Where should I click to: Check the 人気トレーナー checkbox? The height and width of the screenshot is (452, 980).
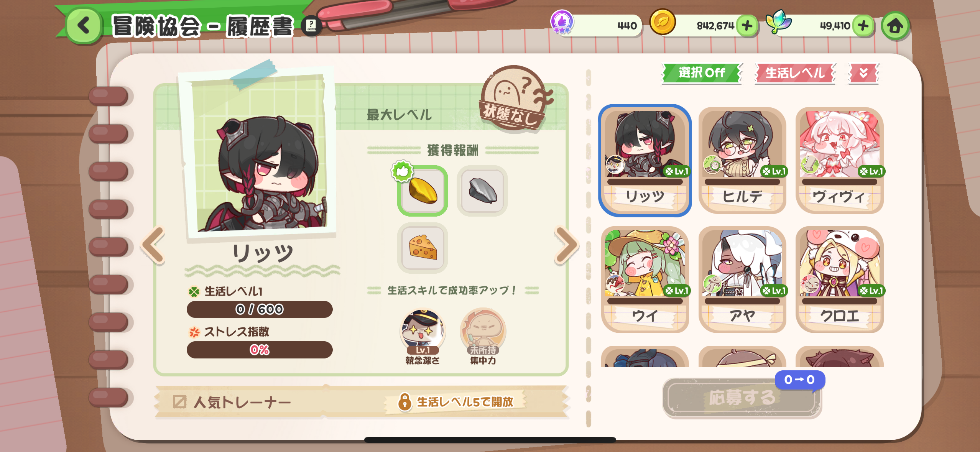[x=179, y=402]
